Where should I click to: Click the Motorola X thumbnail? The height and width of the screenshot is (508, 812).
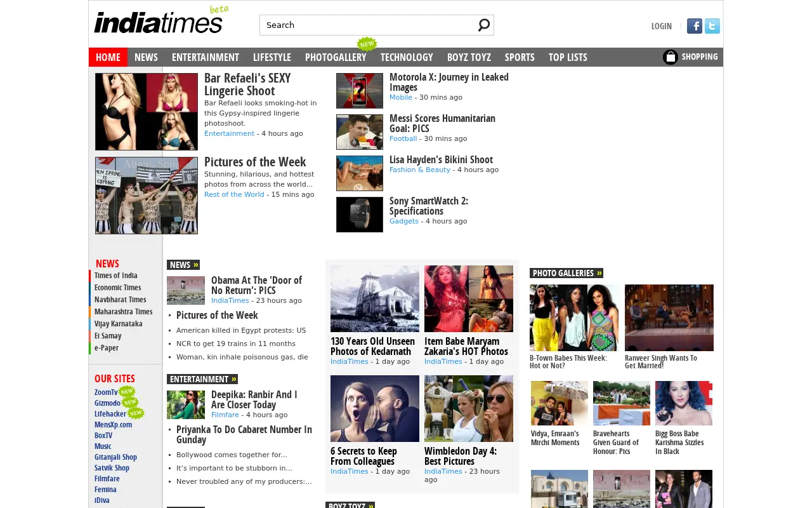tap(360, 91)
